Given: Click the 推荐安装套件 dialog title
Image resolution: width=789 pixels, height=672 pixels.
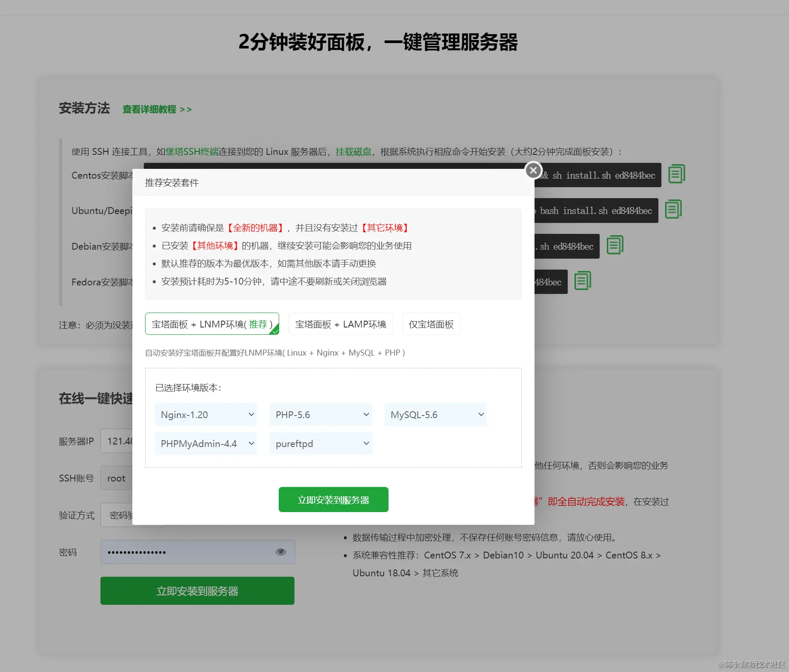Looking at the screenshot, I should pyautogui.click(x=172, y=183).
